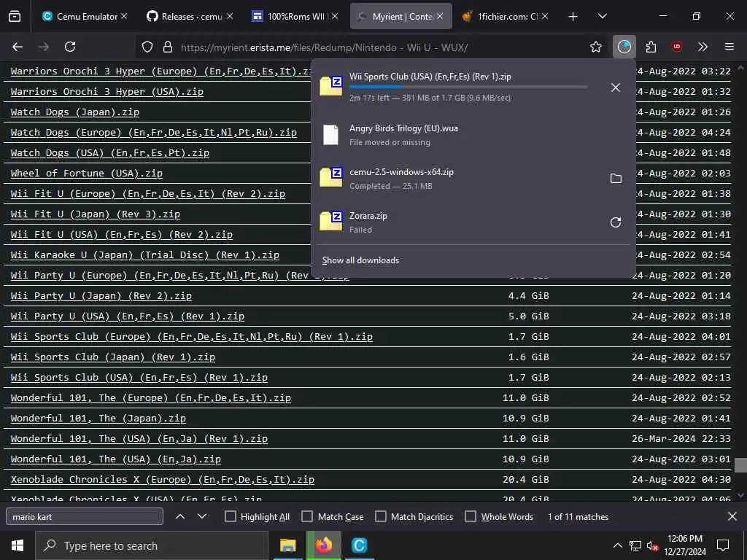Screen dimensions: 747x560
Task: Show more tools overflow chevrons
Action: point(703,47)
